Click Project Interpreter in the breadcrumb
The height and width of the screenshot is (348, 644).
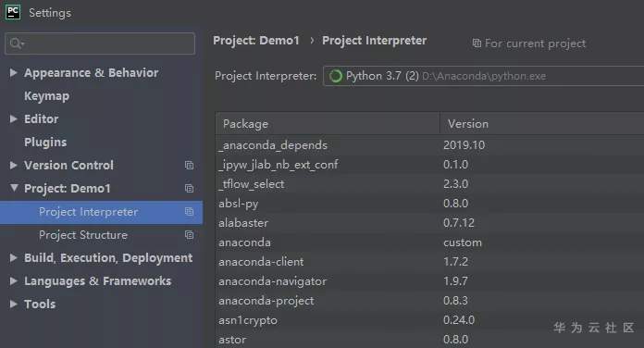pos(374,41)
